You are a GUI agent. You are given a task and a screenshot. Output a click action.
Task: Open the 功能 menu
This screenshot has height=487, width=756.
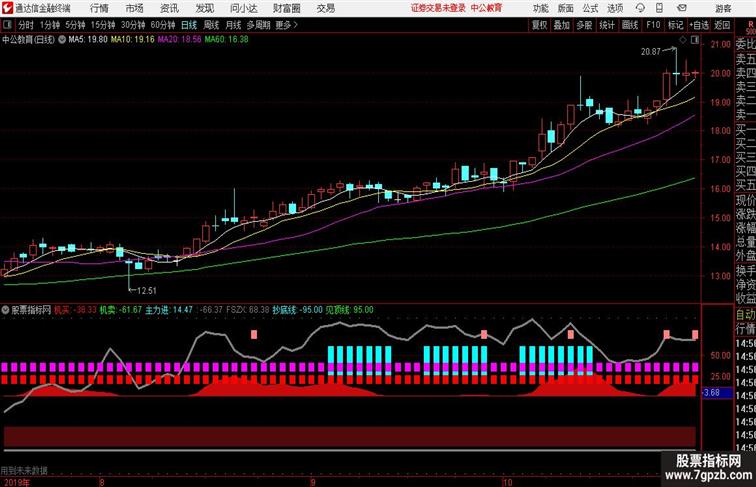tap(540, 8)
